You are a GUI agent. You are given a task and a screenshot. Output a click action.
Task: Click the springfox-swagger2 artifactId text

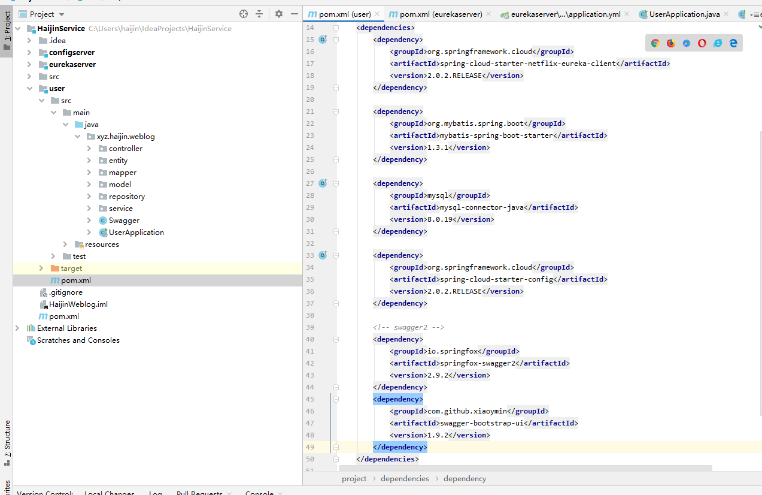pyautogui.click(x=477, y=363)
